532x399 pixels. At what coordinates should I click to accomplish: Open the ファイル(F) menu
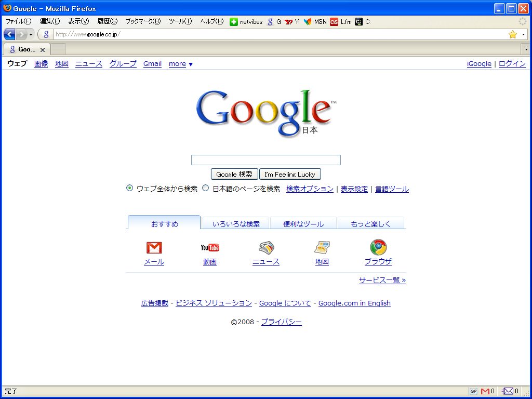[18, 21]
